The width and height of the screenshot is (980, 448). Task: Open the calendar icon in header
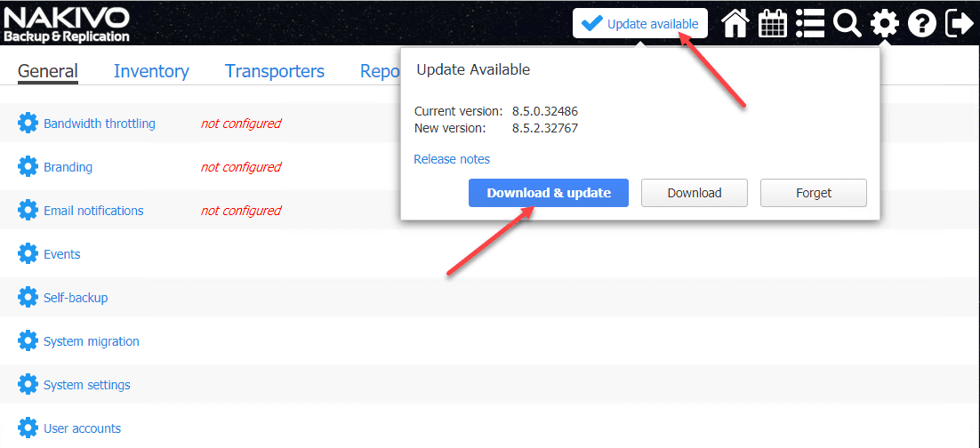[x=773, y=24]
